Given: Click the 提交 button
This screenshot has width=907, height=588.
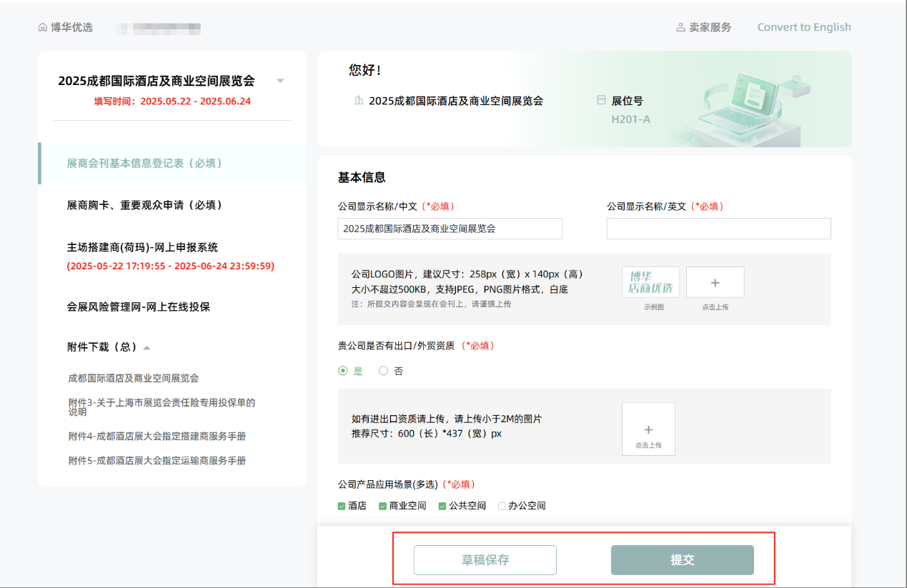Looking at the screenshot, I should (x=682, y=560).
